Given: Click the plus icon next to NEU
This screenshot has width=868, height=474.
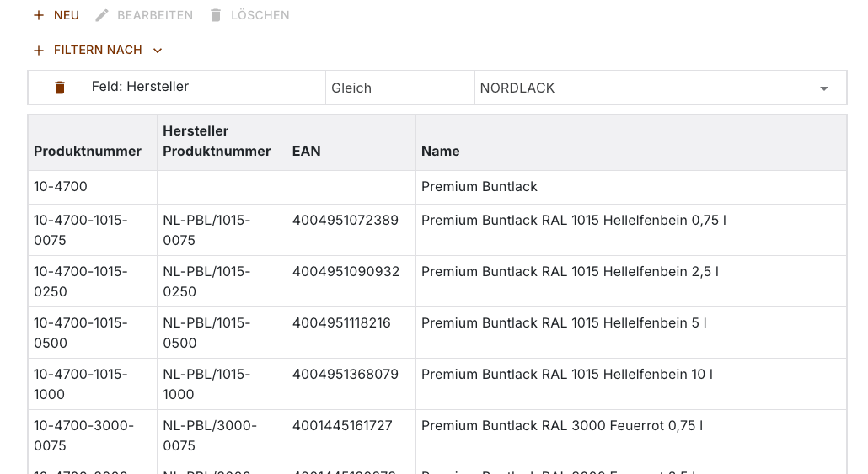Looking at the screenshot, I should click(39, 15).
